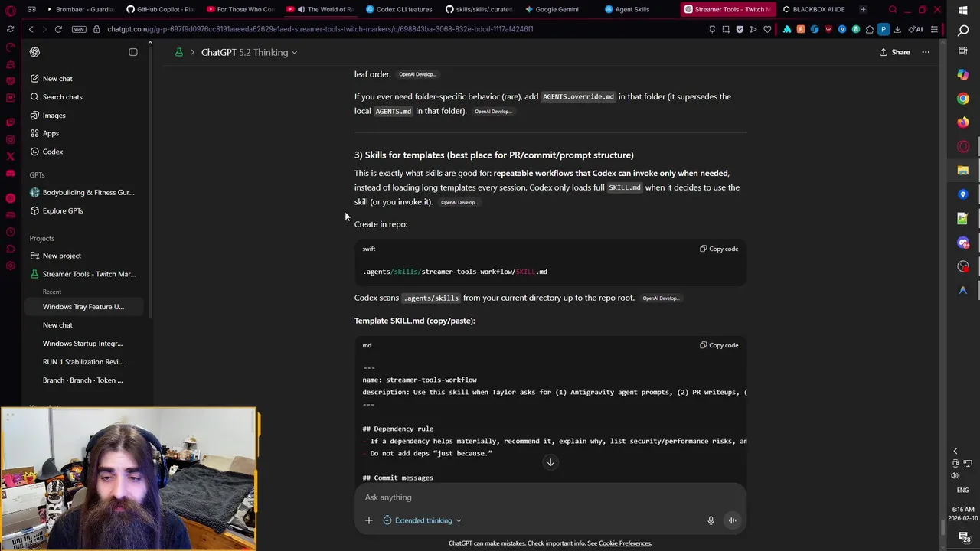Open the Windows Startup Integration chat
The height and width of the screenshot is (551, 980).
click(x=83, y=344)
